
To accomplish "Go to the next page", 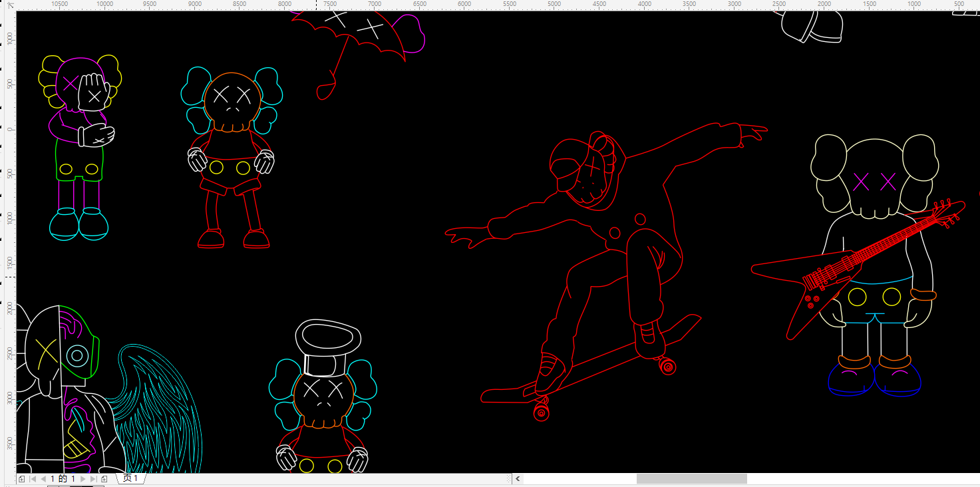I will click(x=82, y=479).
